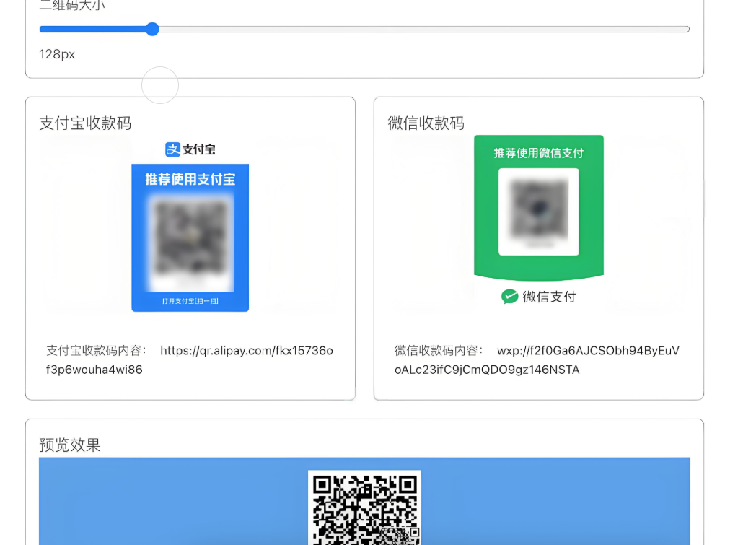This screenshot has height=545, width=756.
Task: Click the WeChat QR code image
Action: pos(539,212)
